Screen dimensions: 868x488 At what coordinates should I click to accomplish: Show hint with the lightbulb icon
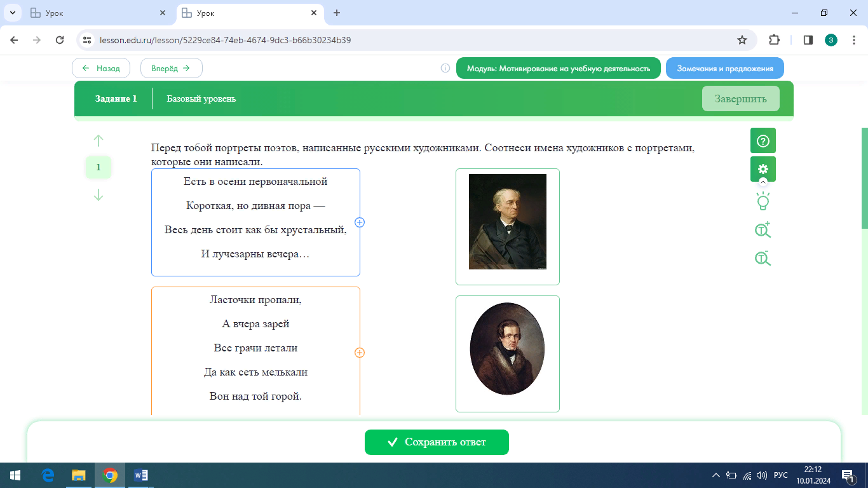point(763,201)
